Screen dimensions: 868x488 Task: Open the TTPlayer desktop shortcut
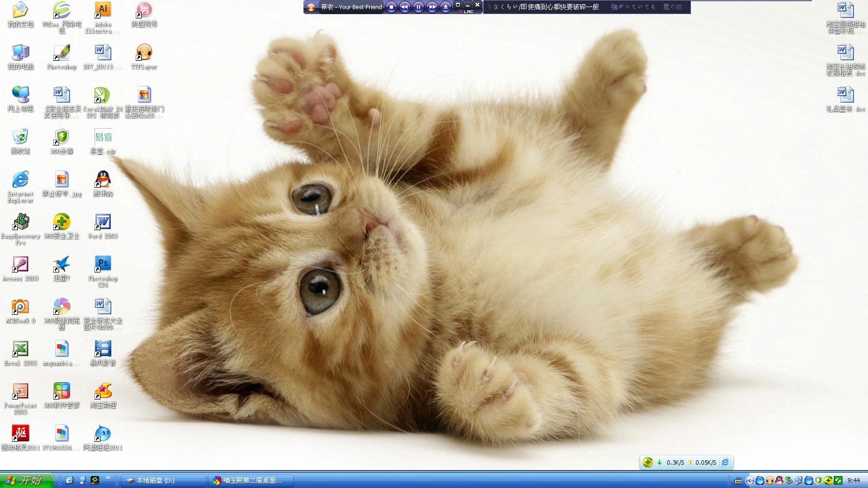144,53
